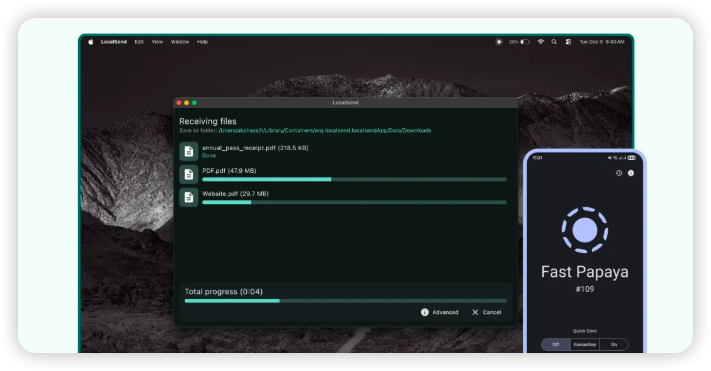The width and height of the screenshot is (711, 371).
Task: Click the Total progress (0:04) label
Action: (x=224, y=292)
